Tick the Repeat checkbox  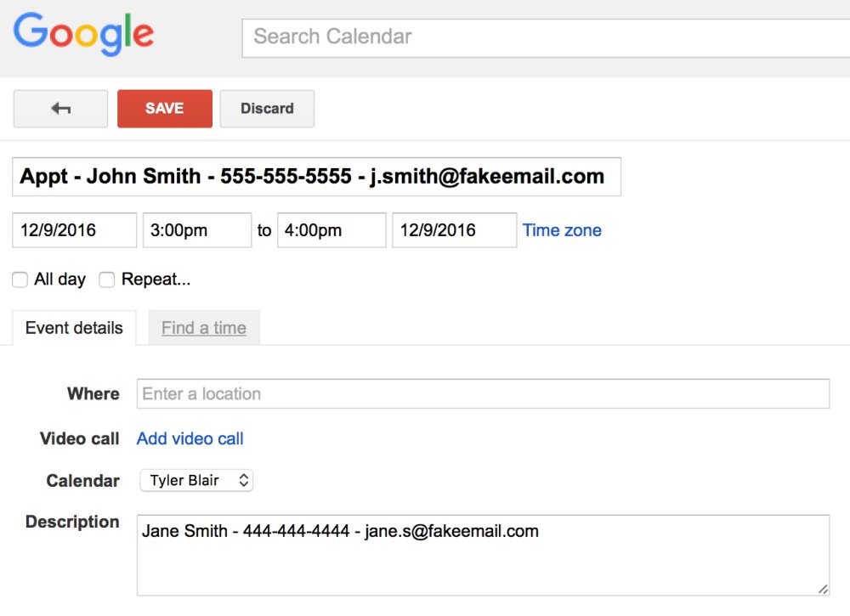click(x=107, y=280)
